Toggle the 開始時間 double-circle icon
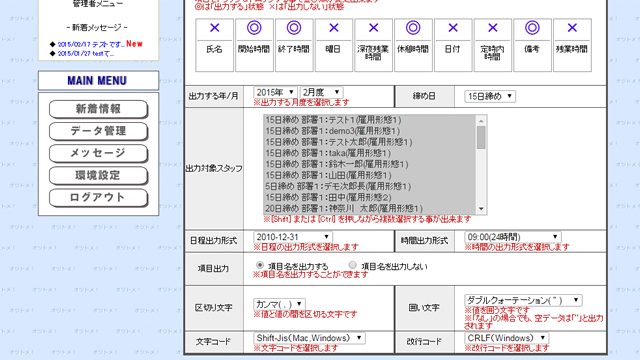Screen dimensions: 640x360 tap(254, 28)
